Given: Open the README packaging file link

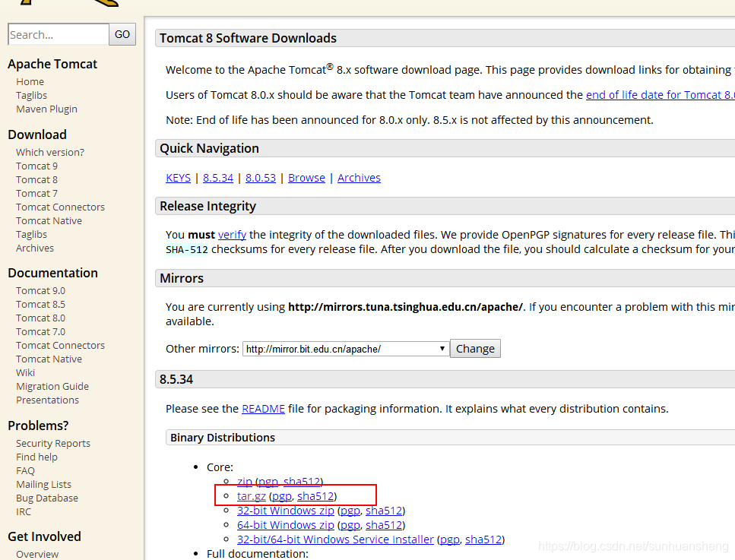Looking at the screenshot, I should tap(262, 408).
